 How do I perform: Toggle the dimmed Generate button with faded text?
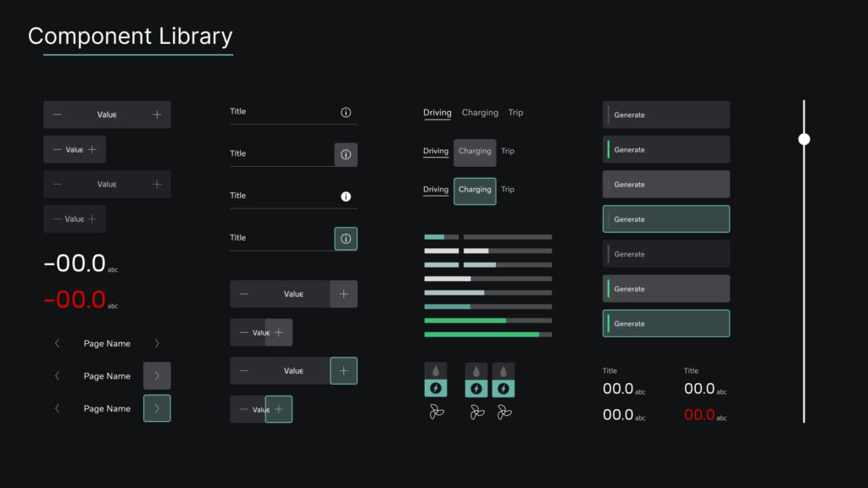tap(666, 254)
